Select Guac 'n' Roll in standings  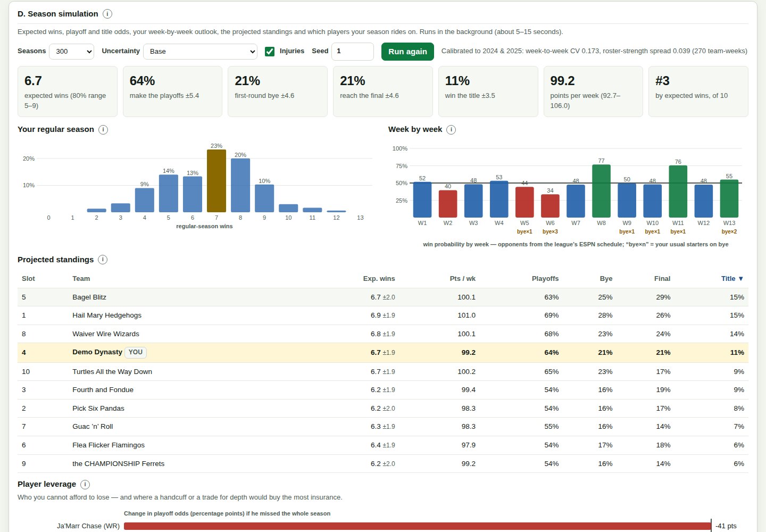[x=93, y=427]
